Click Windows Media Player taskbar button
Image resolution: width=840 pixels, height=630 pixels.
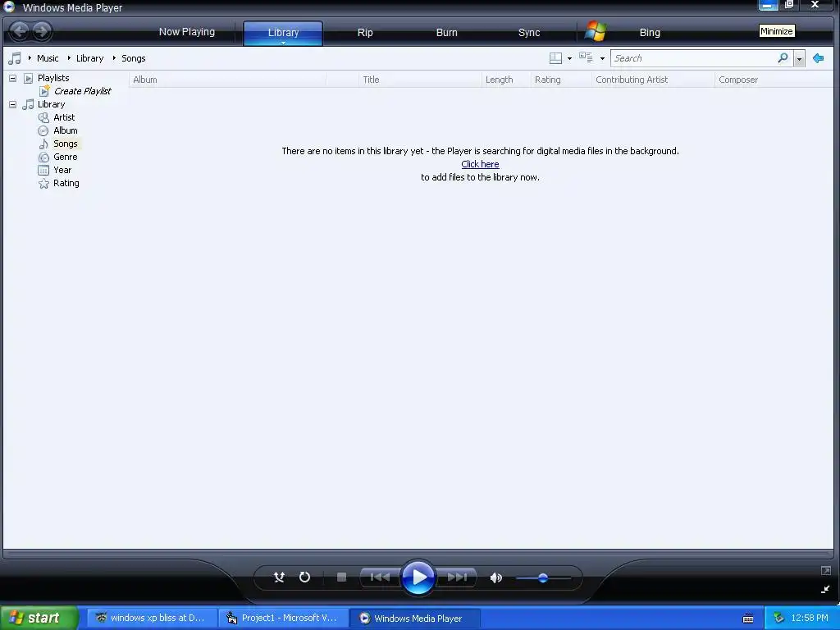[414, 618]
